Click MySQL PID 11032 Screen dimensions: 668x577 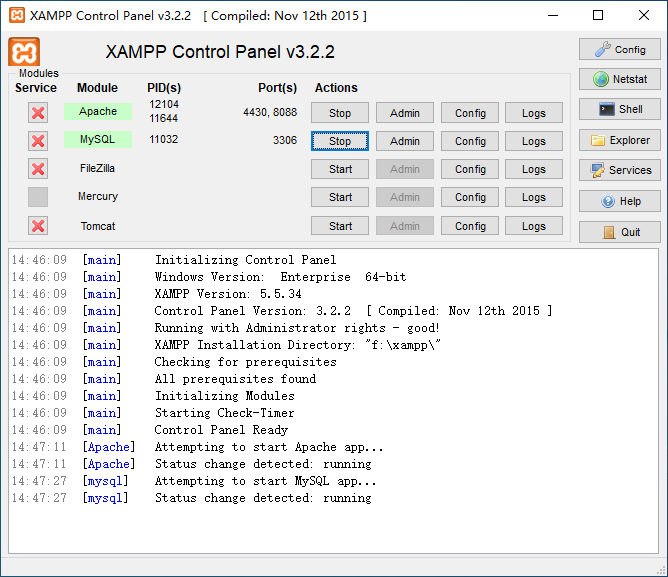[164, 139]
